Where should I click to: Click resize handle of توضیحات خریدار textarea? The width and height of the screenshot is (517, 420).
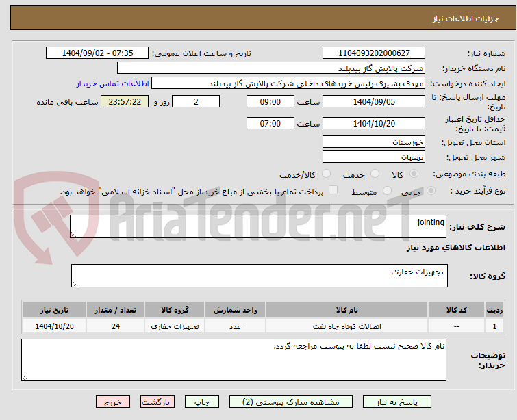pos(25,378)
